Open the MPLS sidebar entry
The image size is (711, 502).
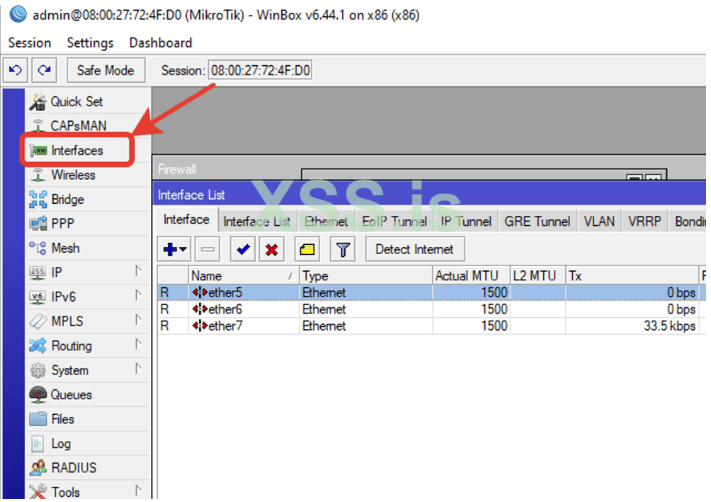click(88, 322)
